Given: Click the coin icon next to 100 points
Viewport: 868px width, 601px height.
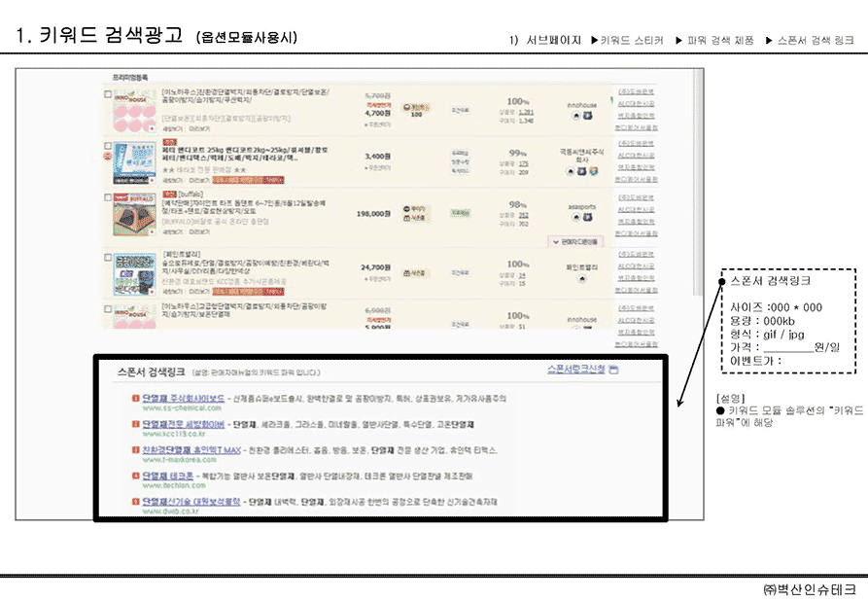Looking at the screenshot, I should pos(407,106).
